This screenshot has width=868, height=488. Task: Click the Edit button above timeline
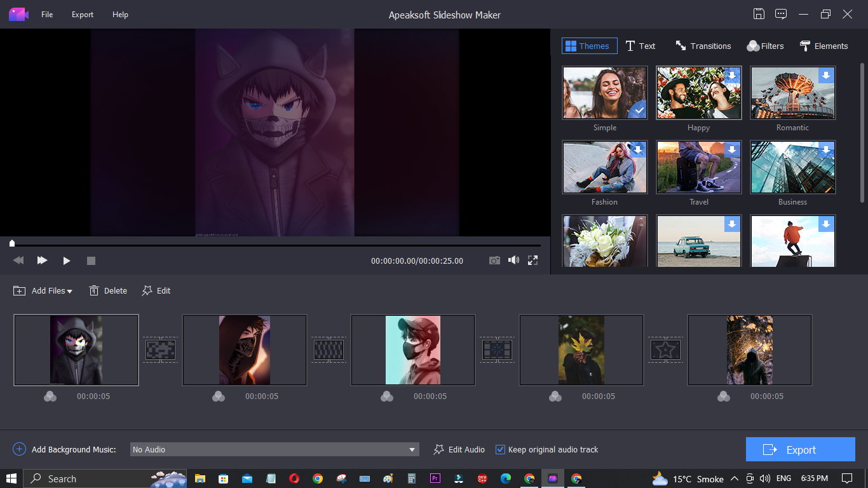156,290
